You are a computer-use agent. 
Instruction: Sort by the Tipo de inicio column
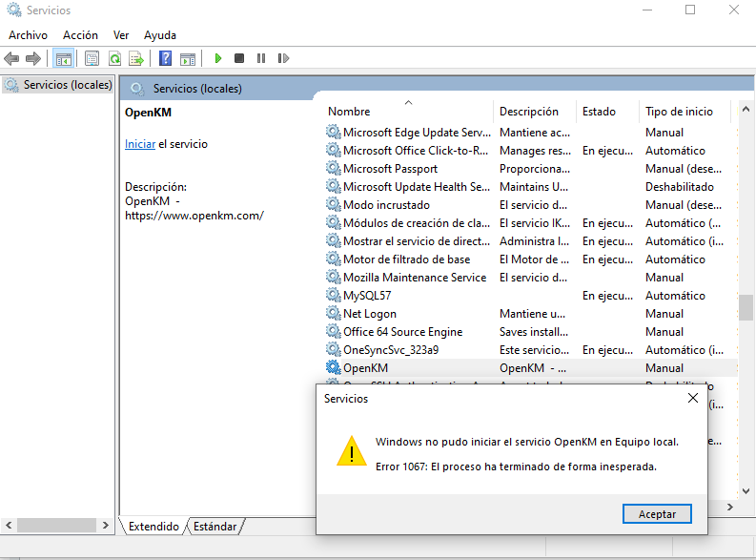tap(679, 112)
